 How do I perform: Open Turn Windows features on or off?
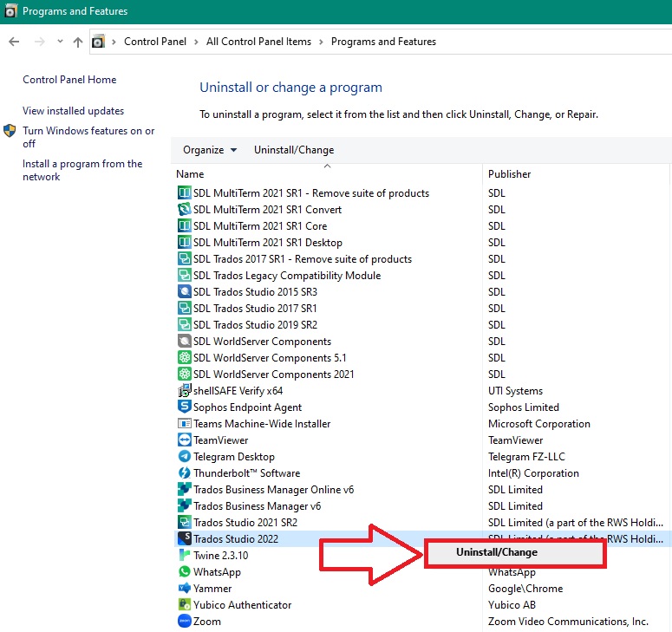click(x=88, y=137)
